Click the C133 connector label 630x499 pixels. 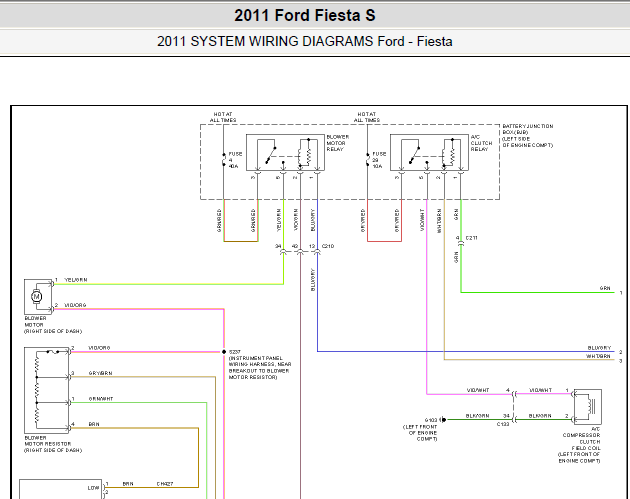pos(503,424)
